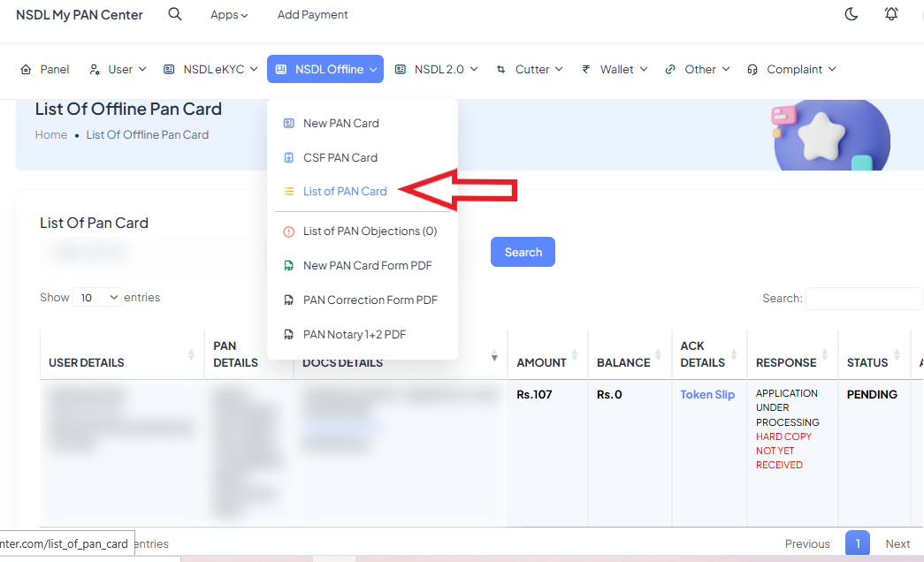Click the blue Search button
The image size is (924, 562).
click(523, 252)
